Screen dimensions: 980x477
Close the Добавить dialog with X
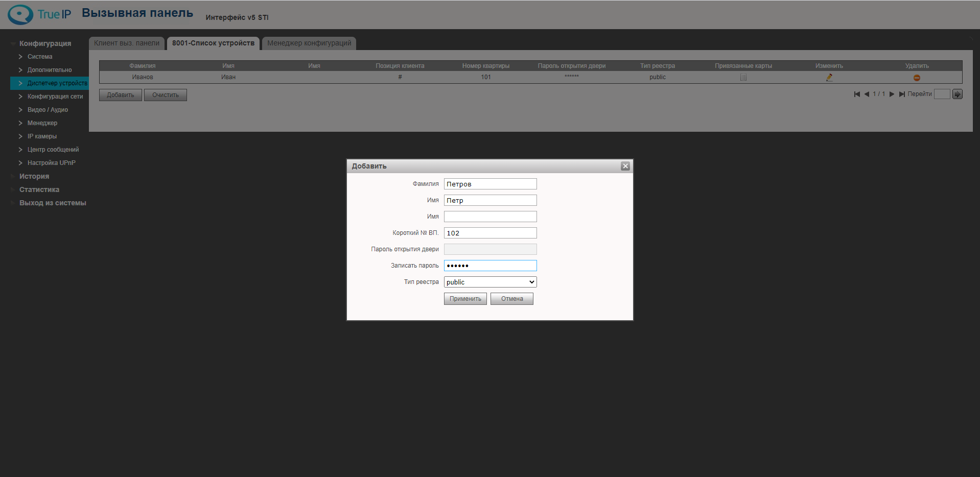click(x=625, y=166)
